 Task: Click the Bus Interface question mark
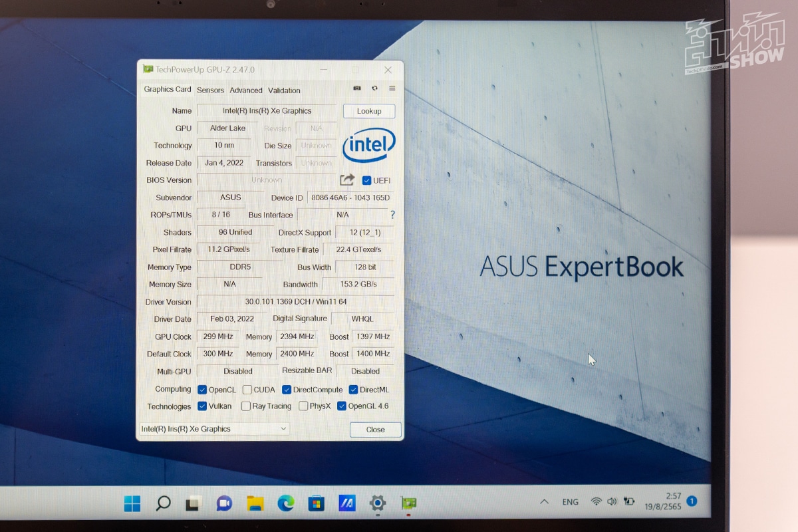[x=392, y=215]
